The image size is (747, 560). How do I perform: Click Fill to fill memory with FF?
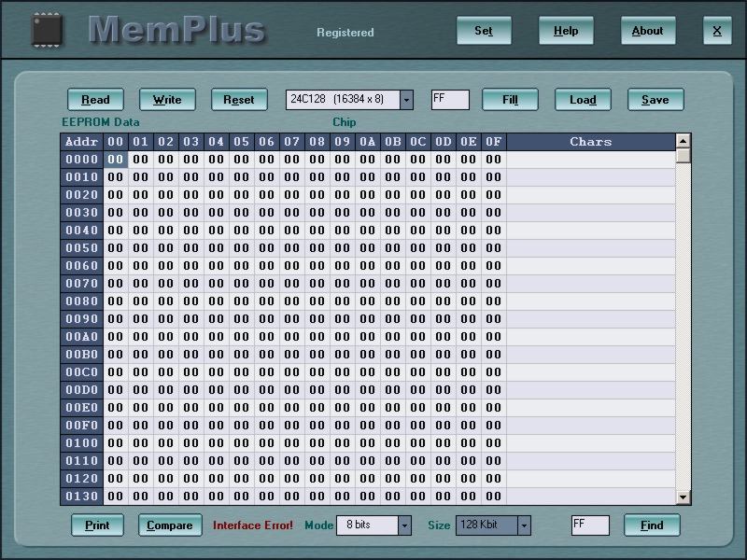[510, 99]
